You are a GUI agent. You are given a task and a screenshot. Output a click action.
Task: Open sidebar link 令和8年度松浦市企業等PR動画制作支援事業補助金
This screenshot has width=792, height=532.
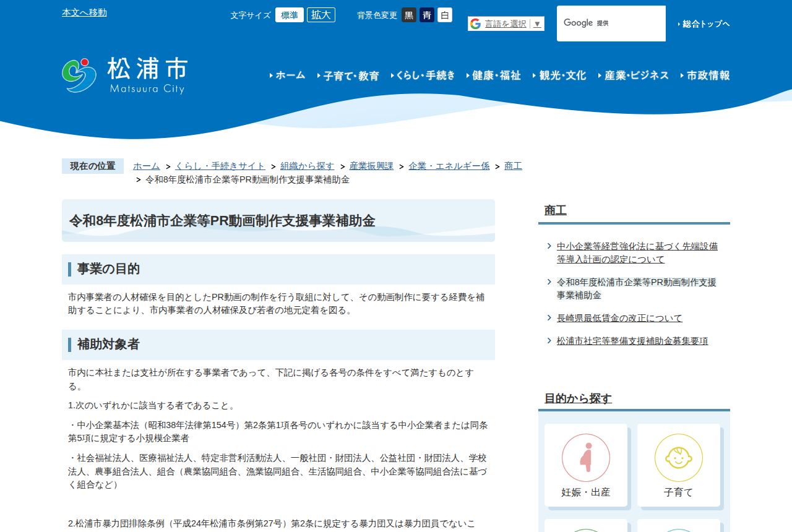pos(637,288)
